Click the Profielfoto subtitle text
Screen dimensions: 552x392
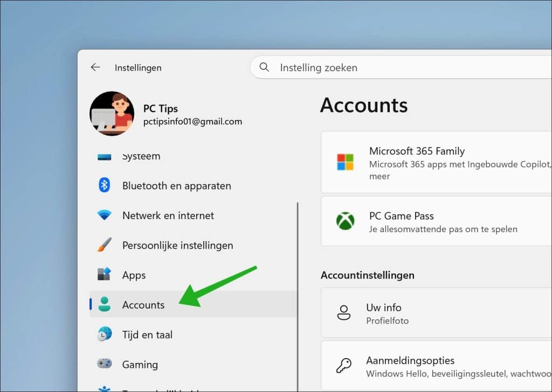point(387,320)
